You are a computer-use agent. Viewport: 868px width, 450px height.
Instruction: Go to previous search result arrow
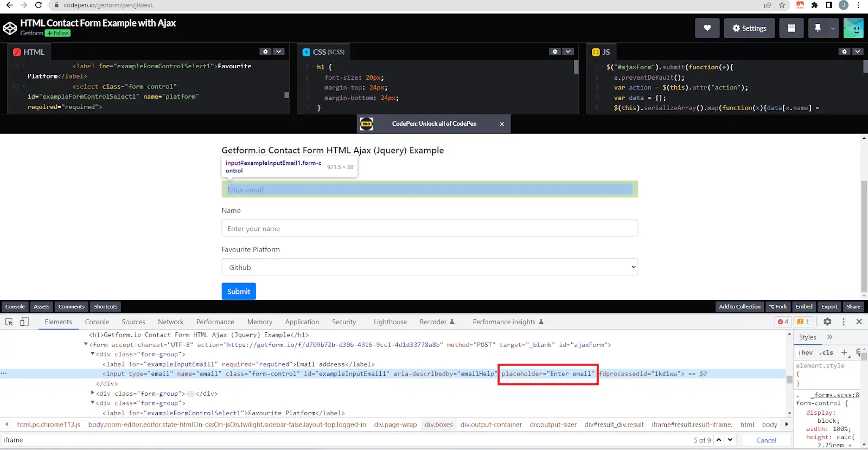(x=719, y=440)
